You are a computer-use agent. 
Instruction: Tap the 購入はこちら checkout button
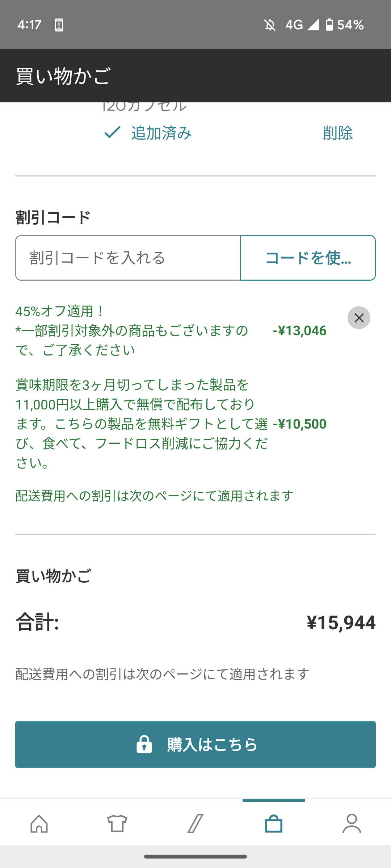click(195, 744)
